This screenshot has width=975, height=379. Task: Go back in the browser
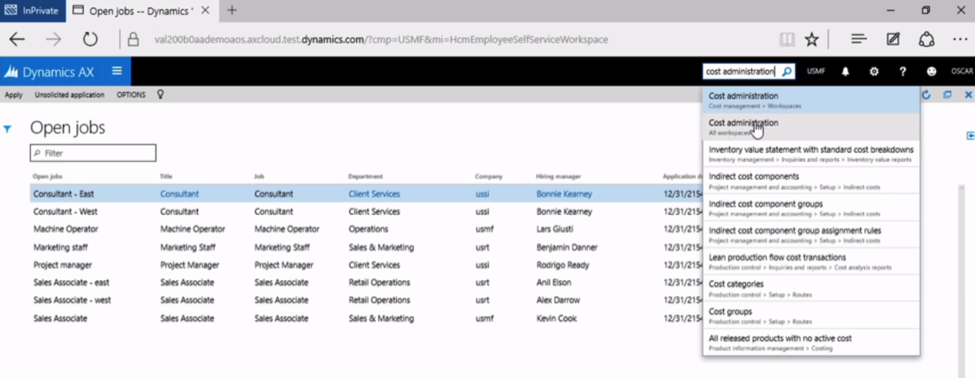coord(17,39)
